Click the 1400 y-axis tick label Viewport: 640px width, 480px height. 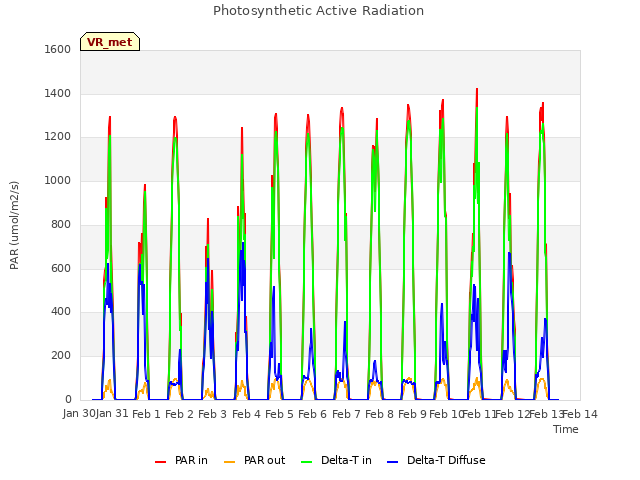click(x=58, y=93)
